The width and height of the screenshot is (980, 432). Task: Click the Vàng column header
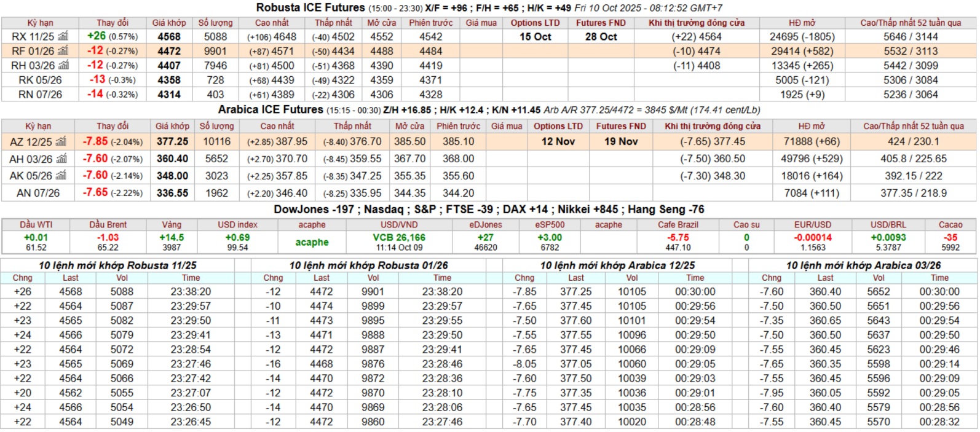pyautogui.click(x=172, y=225)
